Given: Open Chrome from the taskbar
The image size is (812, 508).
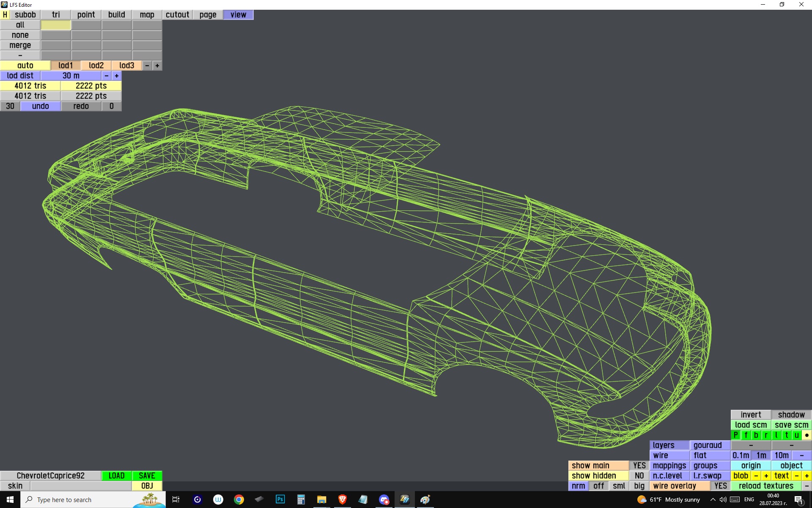Looking at the screenshot, I should click(239, 500).
